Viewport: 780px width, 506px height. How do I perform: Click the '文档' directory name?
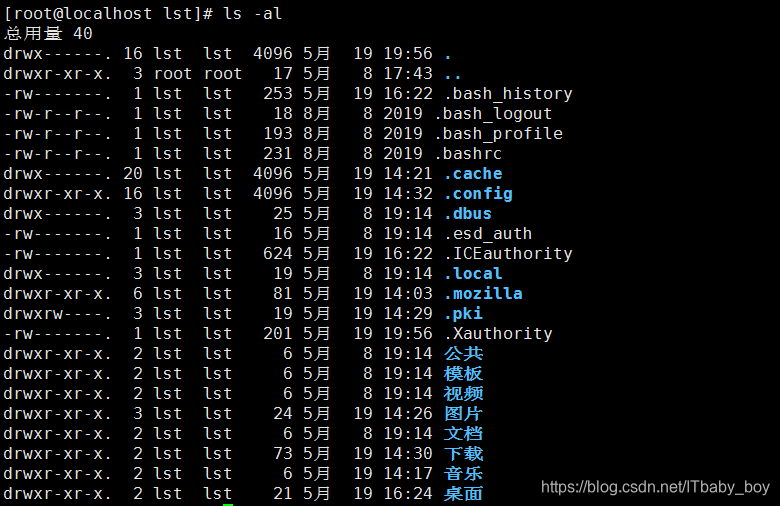463,433
